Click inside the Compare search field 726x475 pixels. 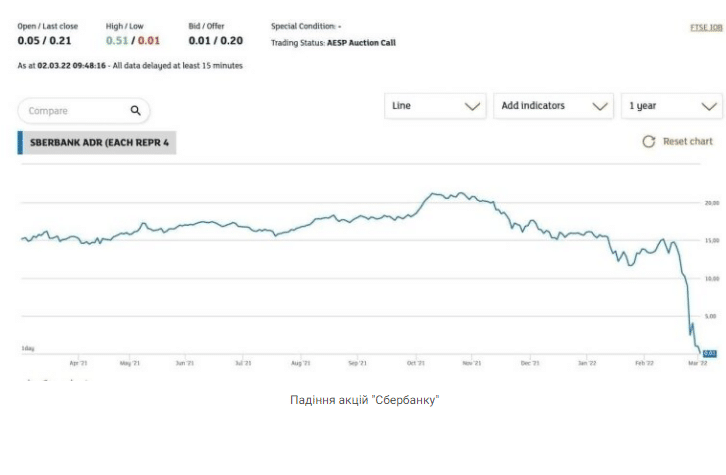coord(75,111)
